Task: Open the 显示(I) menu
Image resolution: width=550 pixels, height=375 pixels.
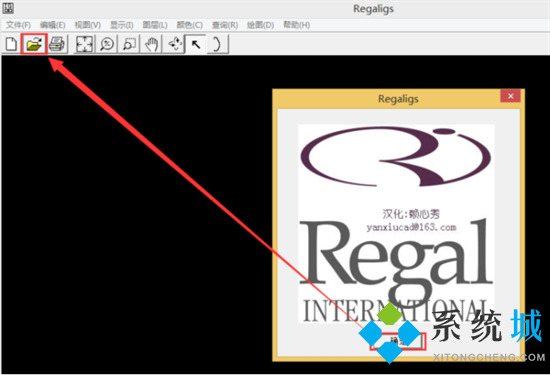Action: (122, 25)
